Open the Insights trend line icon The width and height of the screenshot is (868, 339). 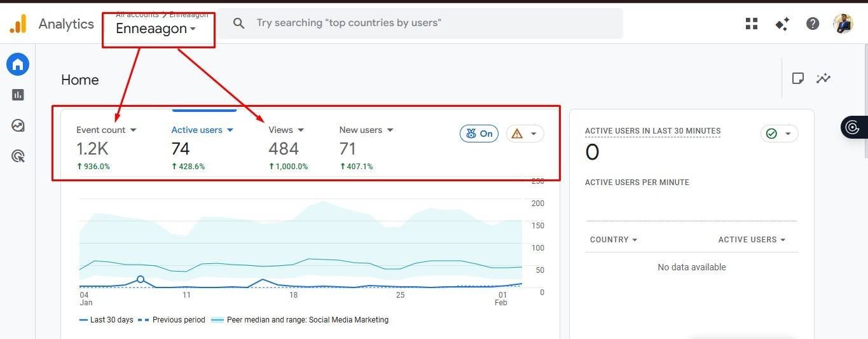823,78
